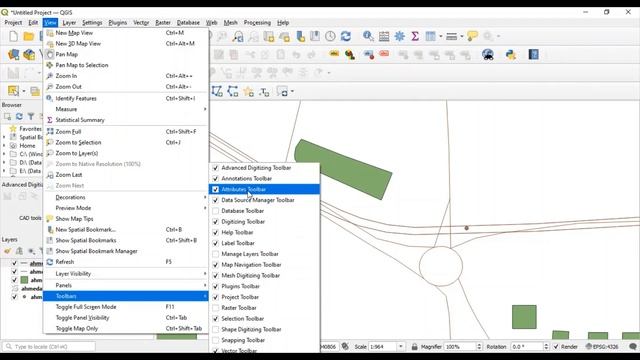Click the Browser panel filter icon
This screenshot has height=360, width=640.
click(x=31, y=117)
